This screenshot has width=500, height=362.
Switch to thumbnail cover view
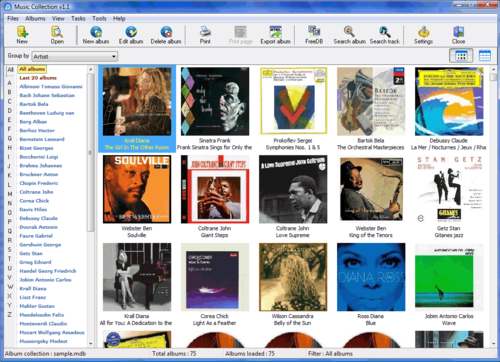coord(461,56)
